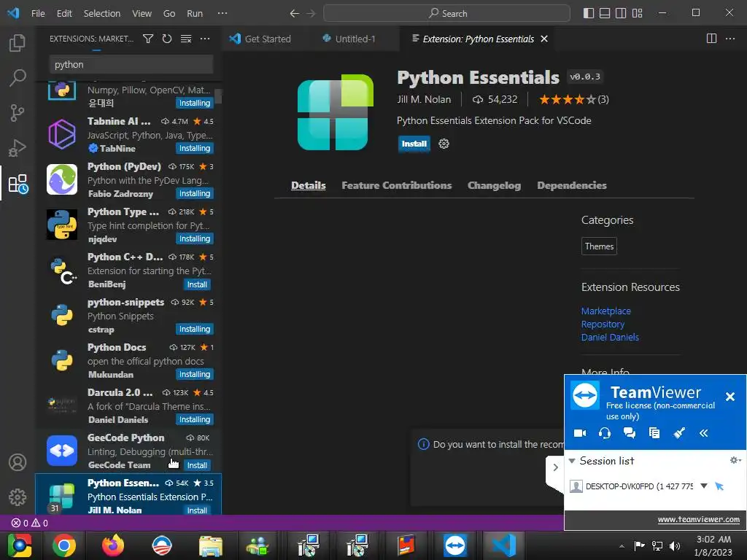Select Tabnine AI extension in list
The image size is (747, 560).
point(128,135)
